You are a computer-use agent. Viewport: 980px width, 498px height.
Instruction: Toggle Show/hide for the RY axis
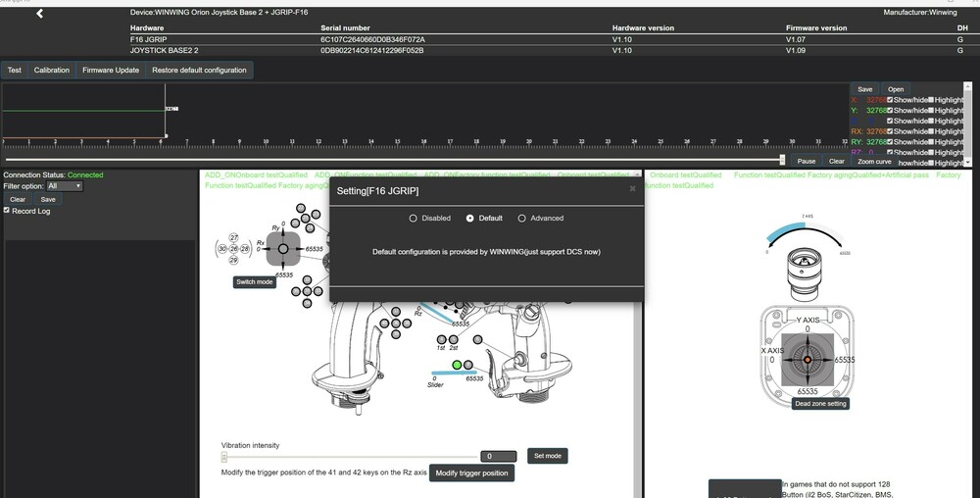(890, 142)
